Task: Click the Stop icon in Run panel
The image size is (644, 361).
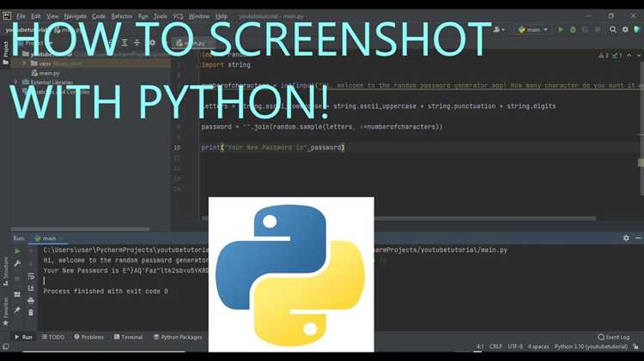Action: pos(17,279)
